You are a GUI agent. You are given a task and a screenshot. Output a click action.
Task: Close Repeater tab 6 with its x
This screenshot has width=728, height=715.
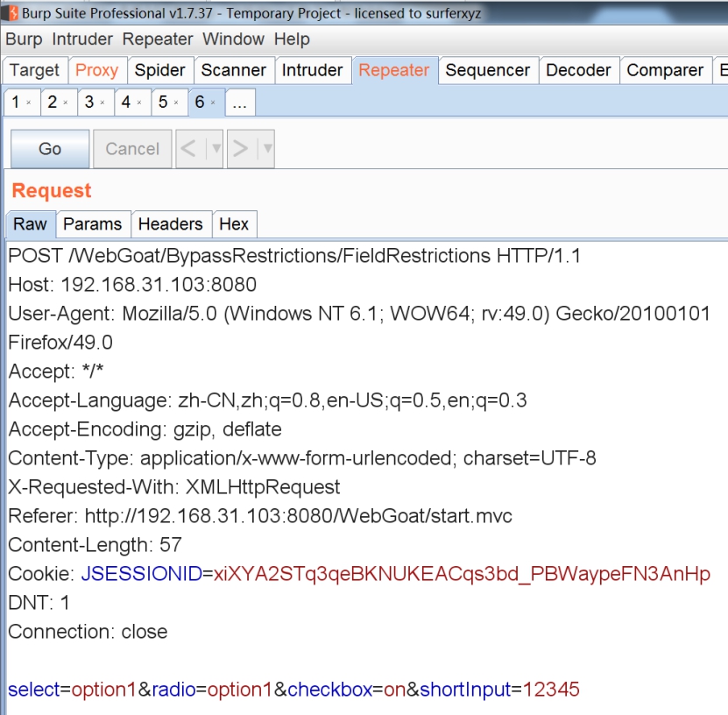tap(213, 103)
